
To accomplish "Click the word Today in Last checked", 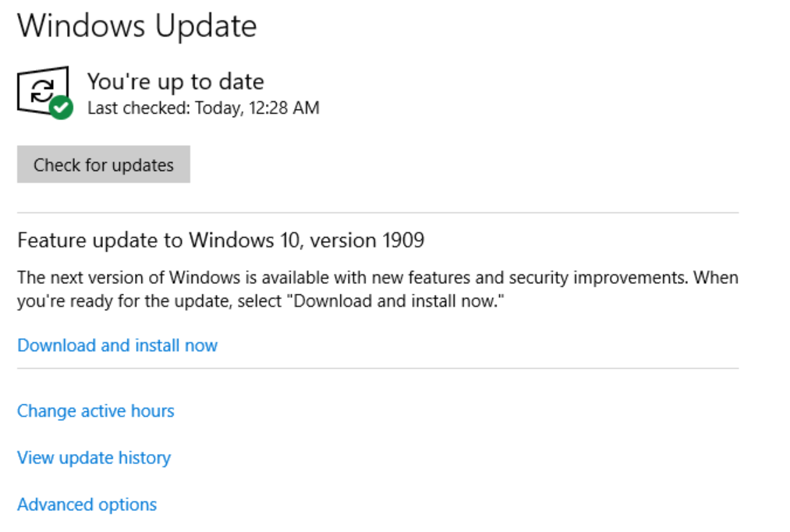I will coord(218,108).
